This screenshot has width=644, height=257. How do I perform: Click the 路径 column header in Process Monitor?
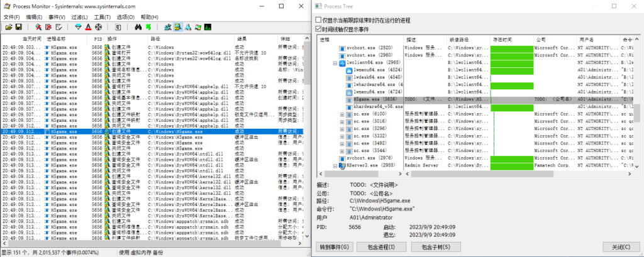pos(191,38)
